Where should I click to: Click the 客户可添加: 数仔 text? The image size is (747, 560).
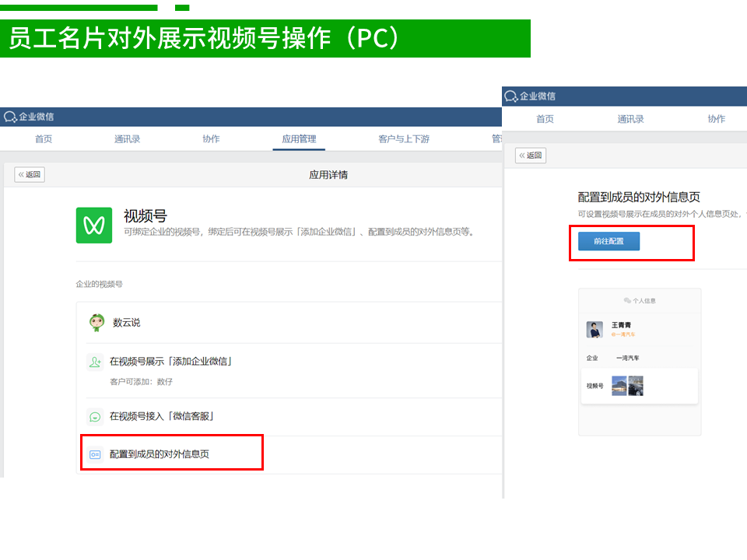click(141, 382)
